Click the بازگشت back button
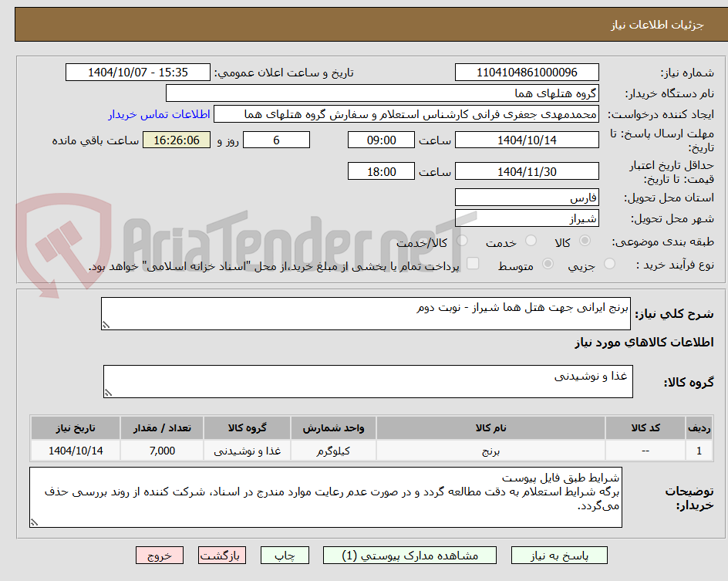This screenshot has width=728, height=581. tap(222, 556)
